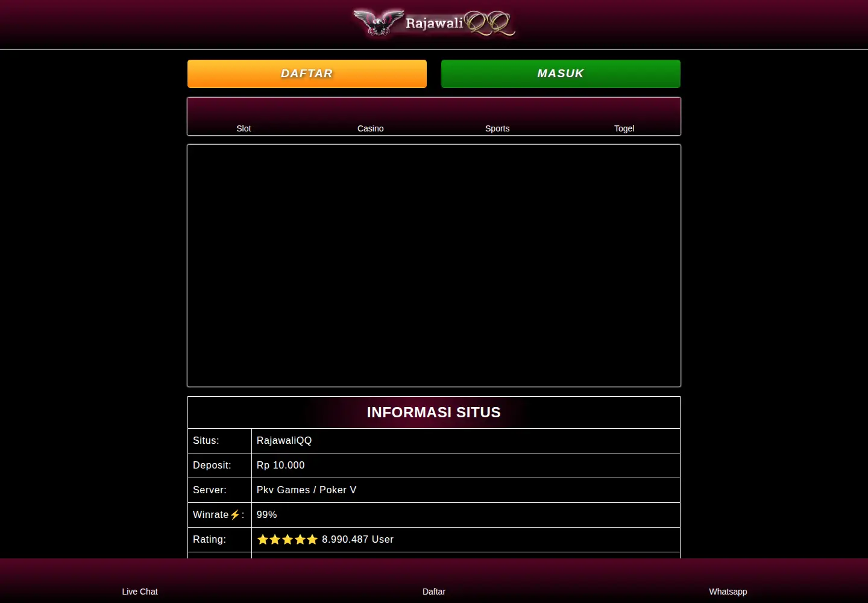868x603 pixels.
Task: Open the Casino category
Action: [370, 128]
